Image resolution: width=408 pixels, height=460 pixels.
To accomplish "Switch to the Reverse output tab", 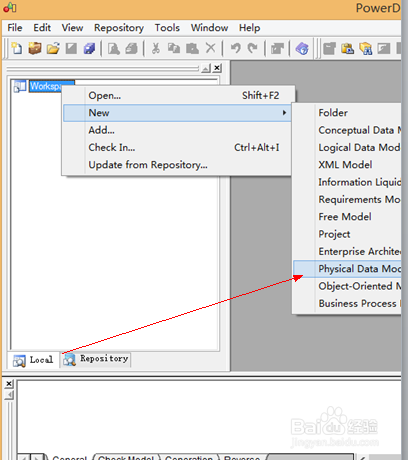I will (242, 457).
